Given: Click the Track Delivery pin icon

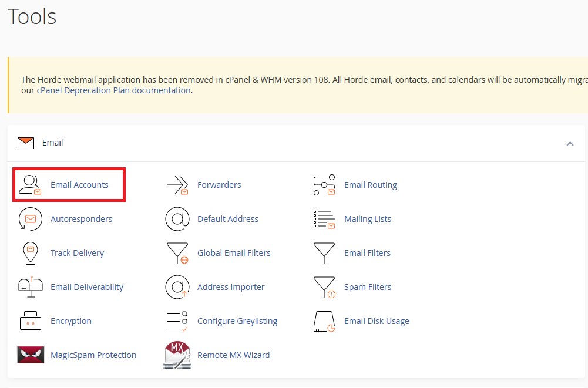Looking at the screenshot, I should coord(31,253).
